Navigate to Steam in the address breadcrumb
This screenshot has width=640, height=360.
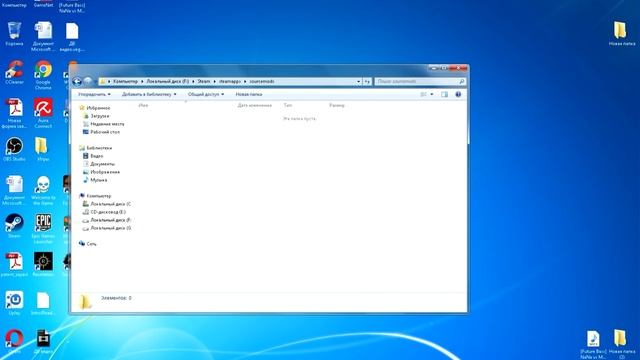point(204,82)
